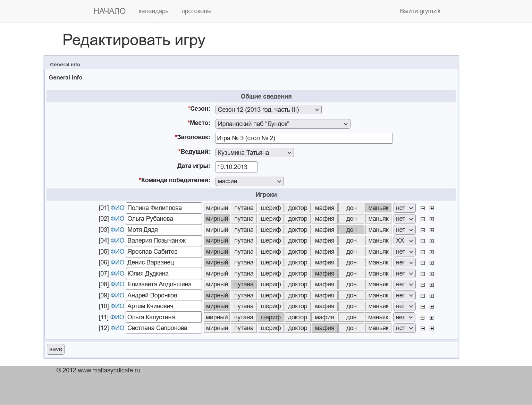Set Андрей Воронков role to маньяк
Image resolution: width=532 pixels, height=405 pixels.
[378, 295]
